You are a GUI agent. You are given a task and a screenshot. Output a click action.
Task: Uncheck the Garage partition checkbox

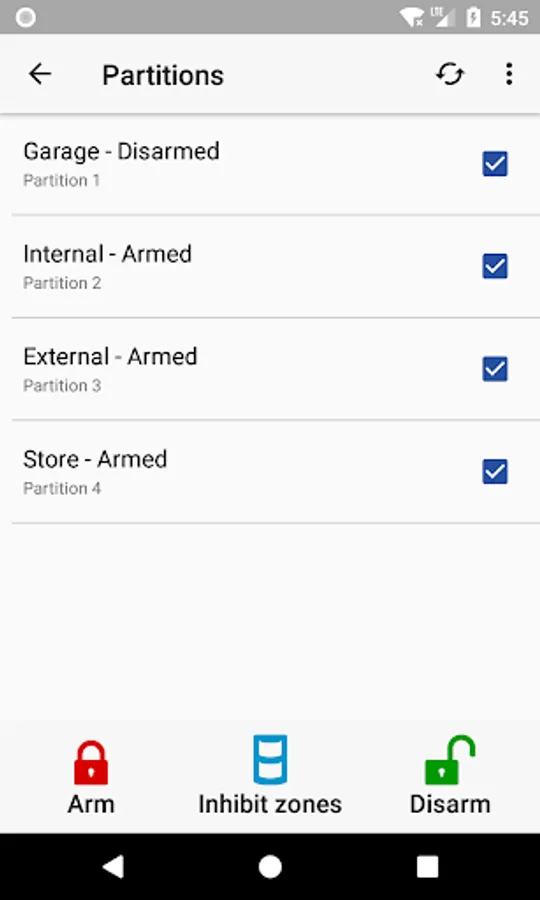(495, 164)
